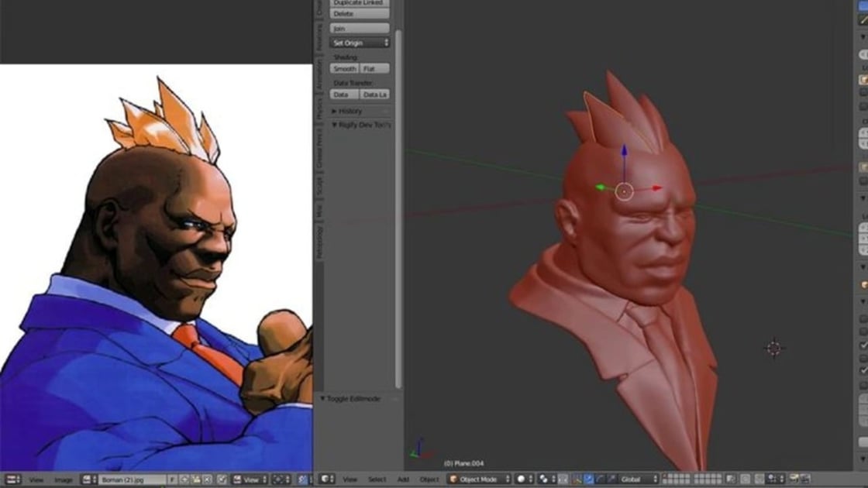Apply Smooth shading to the object

(343, 68)
